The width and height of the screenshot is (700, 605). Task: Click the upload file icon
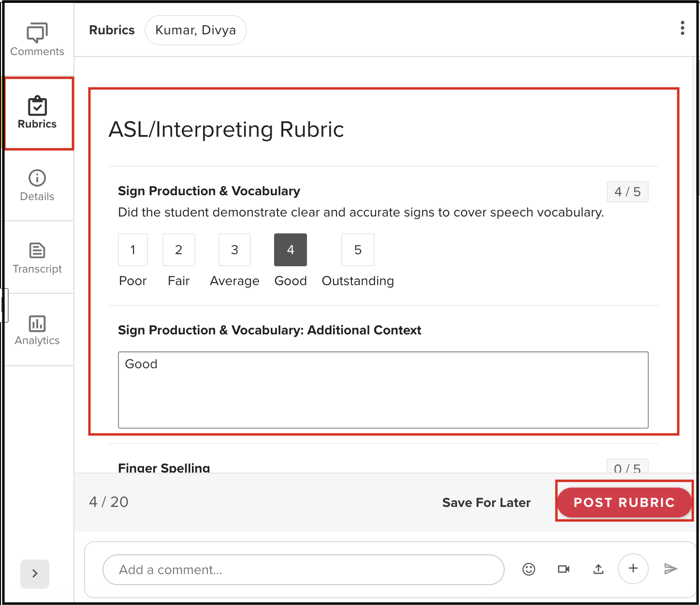[598, 569]
